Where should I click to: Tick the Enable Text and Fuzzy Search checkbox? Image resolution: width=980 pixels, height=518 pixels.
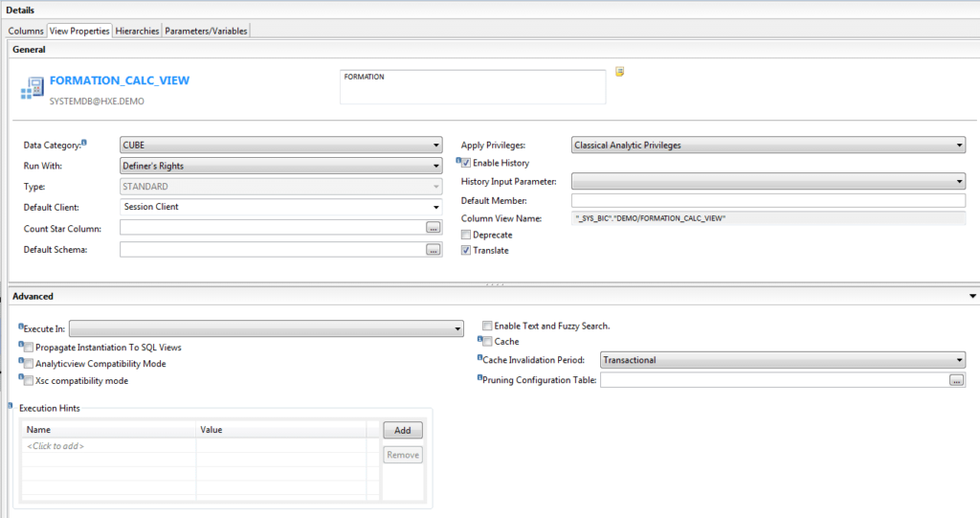pos(488,327)
